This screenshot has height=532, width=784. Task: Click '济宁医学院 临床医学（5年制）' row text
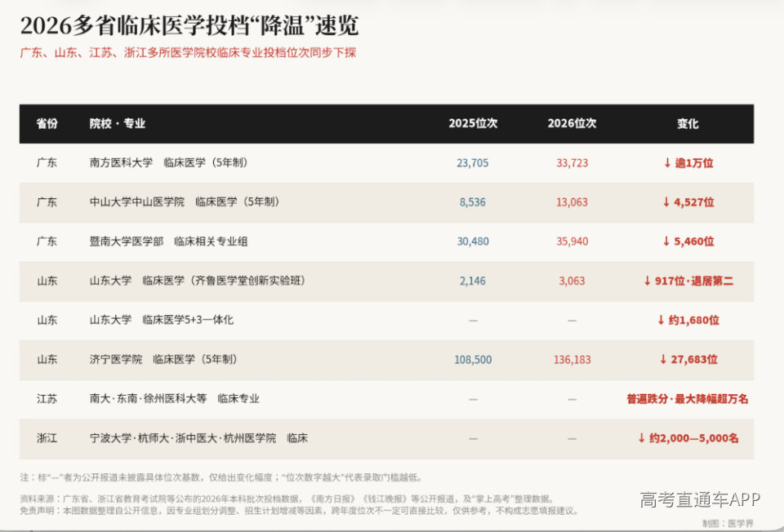[163, 359]
